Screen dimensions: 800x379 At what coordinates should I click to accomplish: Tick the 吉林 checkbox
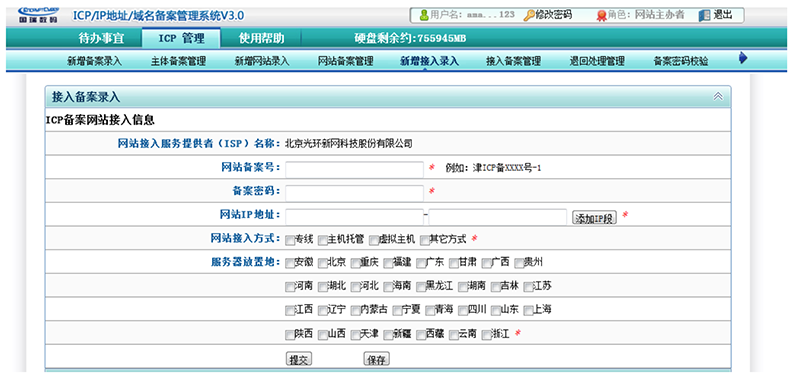pos(495,287)
